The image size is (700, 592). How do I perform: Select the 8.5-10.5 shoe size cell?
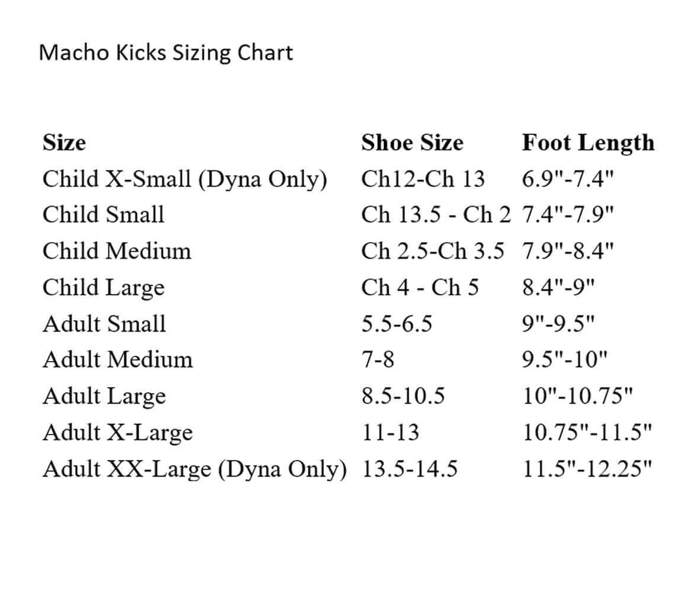[x=403, y=397]
